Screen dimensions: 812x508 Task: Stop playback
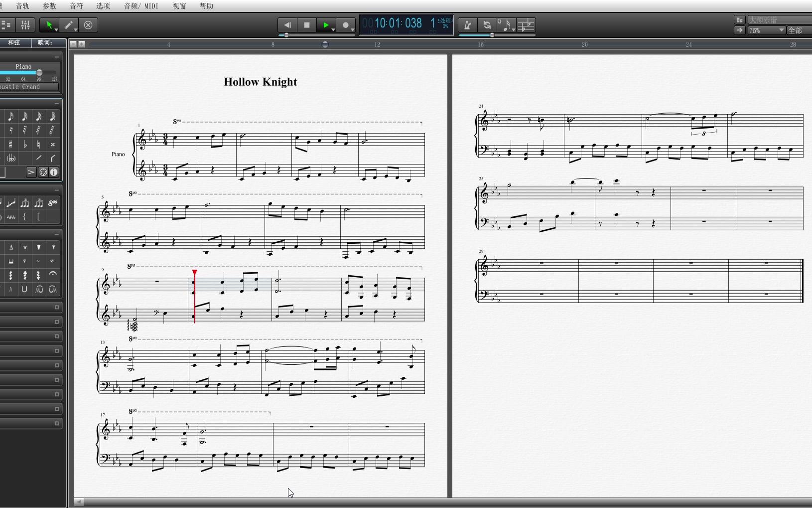[307, 25]
